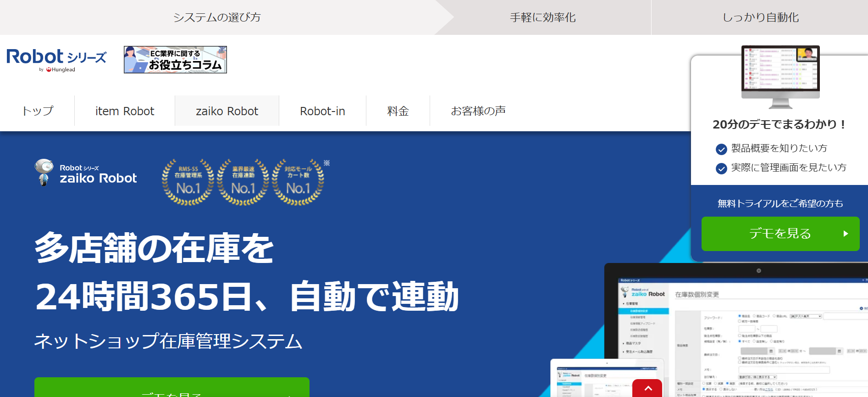The width and height of the screenshot is (868, 397).
Task: Click the 無料トライアルをご希望の方も text
Action: (x=780, y=203)
